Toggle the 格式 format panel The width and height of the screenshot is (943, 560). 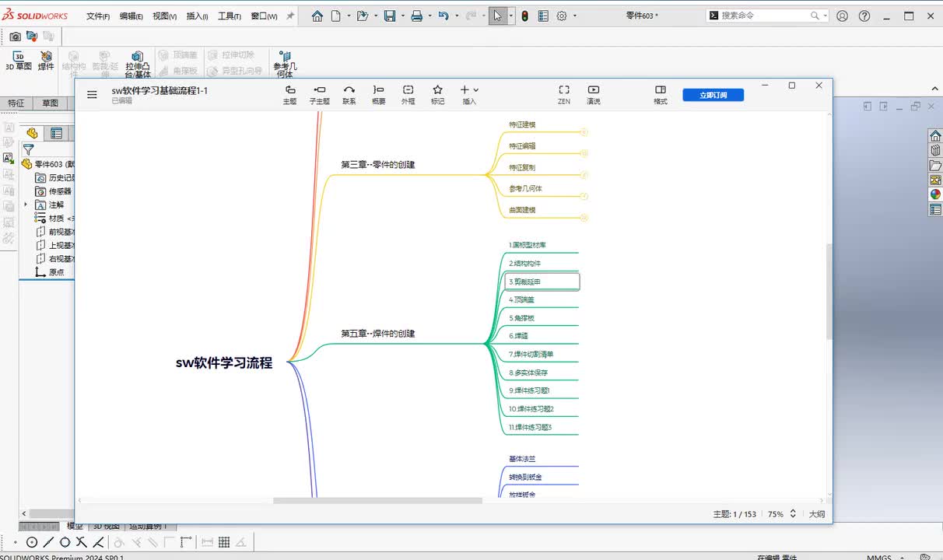click(x=661, y=95)
